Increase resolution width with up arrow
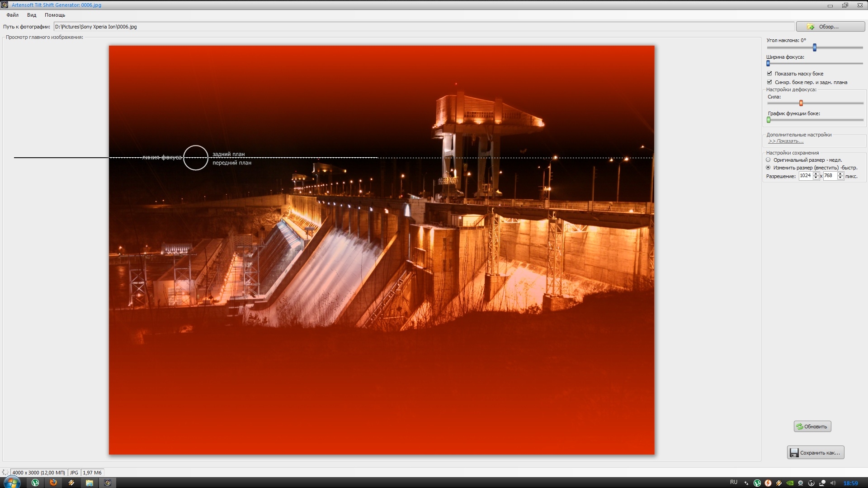 click(816, 174)
